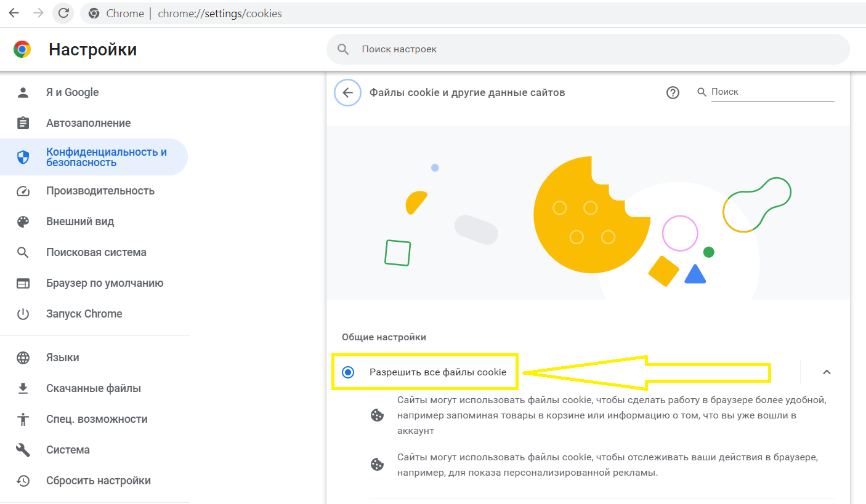
Task: Click the shield icon for Конфиденциальность
Action: click(x=23, y=157)
